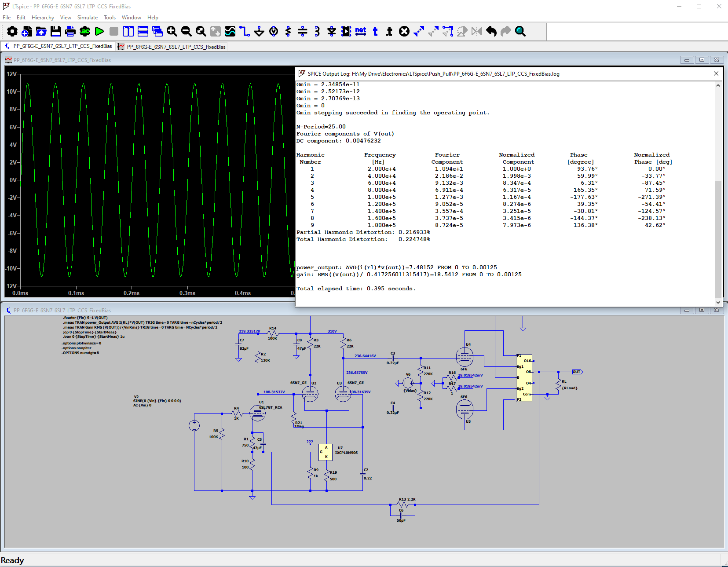Open the Help menu

[153, 18]
